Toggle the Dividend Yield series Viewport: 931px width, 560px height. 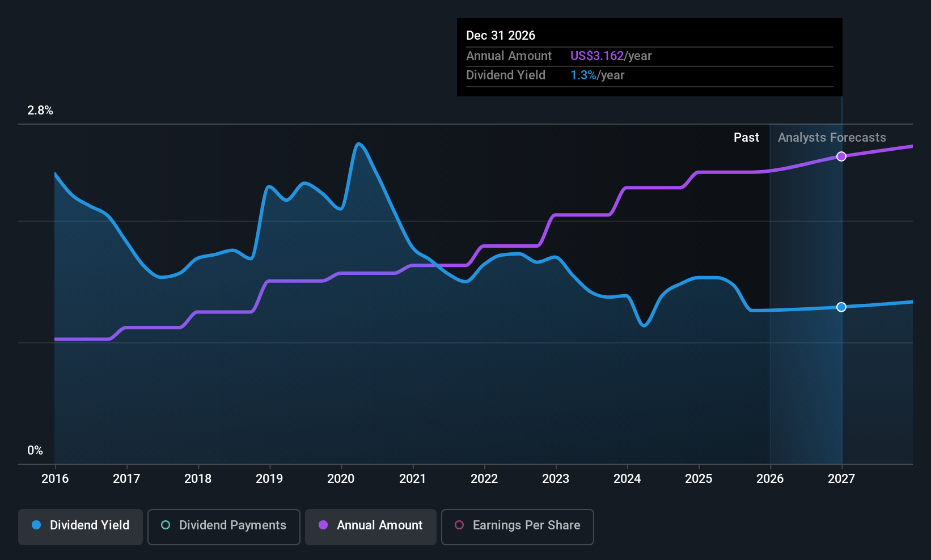coord(81,527)
